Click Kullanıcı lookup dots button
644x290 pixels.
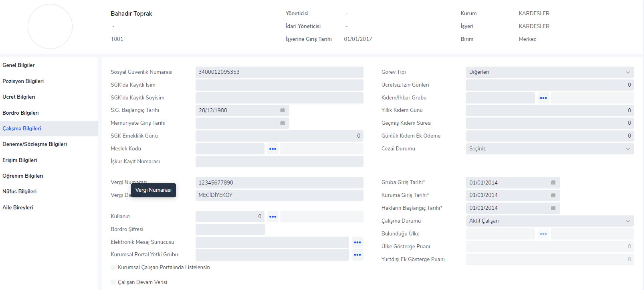(x=273, y=217)
